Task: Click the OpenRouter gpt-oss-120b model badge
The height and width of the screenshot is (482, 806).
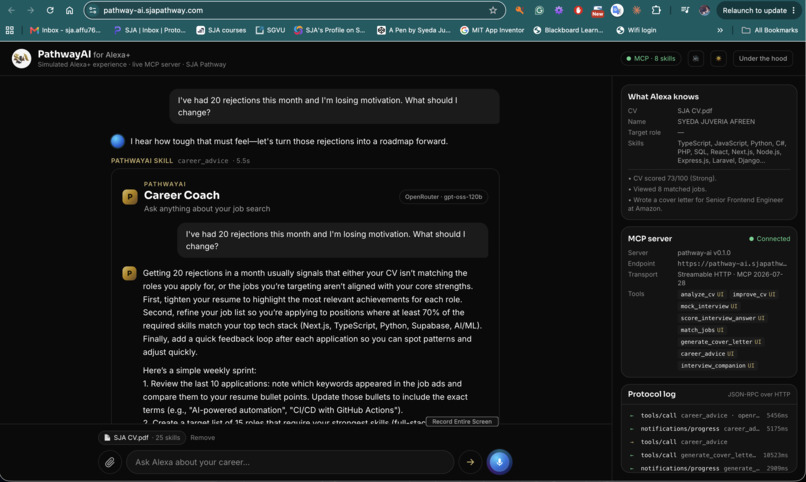Action: pyautogui.click(x=443, y=197)
